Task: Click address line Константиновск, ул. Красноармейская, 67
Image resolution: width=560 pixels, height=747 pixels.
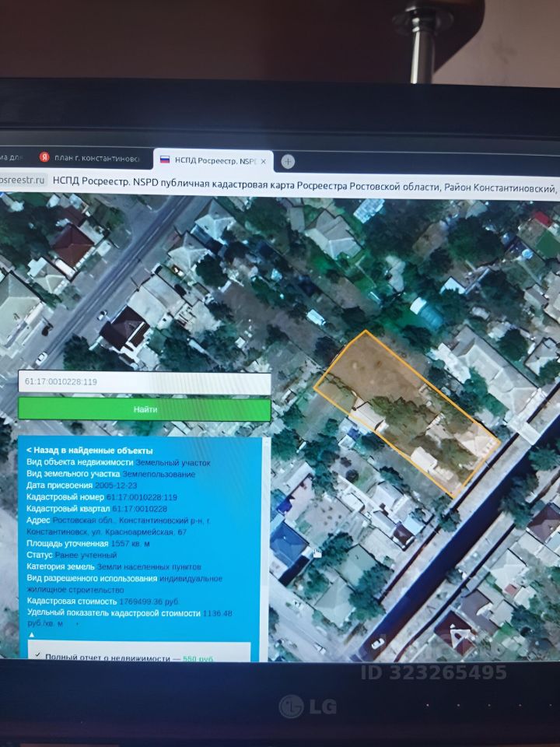Action: click(x=107, y=531)
